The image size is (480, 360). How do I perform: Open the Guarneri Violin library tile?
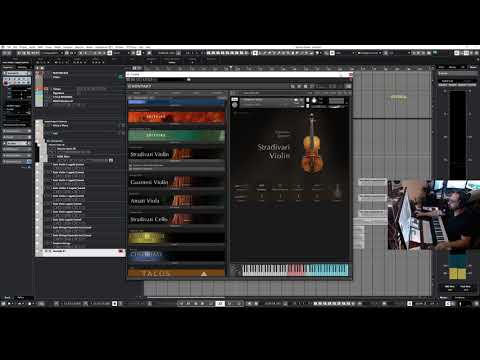click(x=176, y=182)
